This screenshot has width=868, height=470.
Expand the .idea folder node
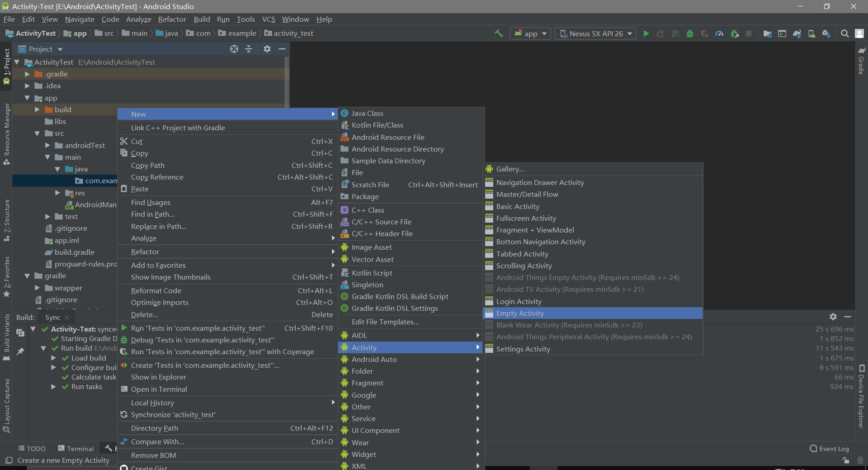(27, 85)
